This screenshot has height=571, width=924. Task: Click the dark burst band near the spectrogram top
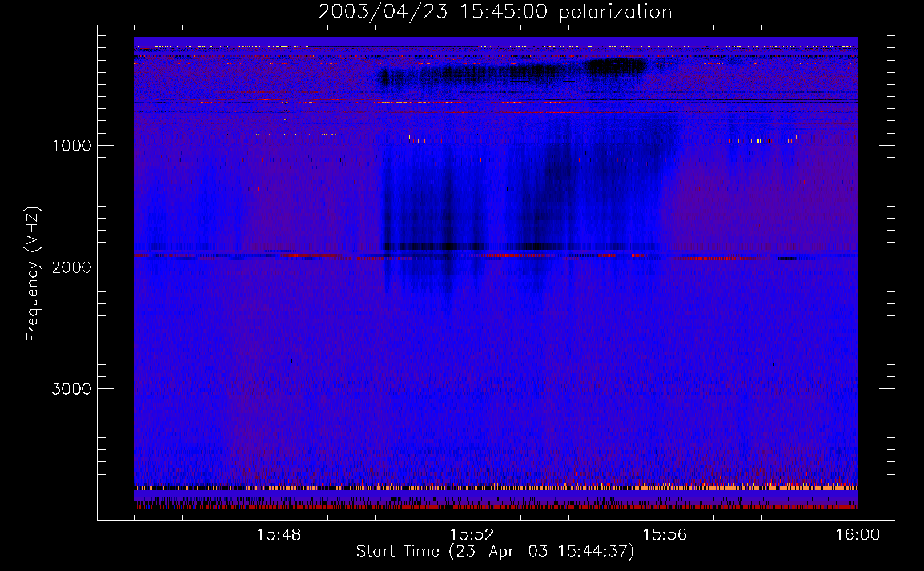tap(512, 71)
